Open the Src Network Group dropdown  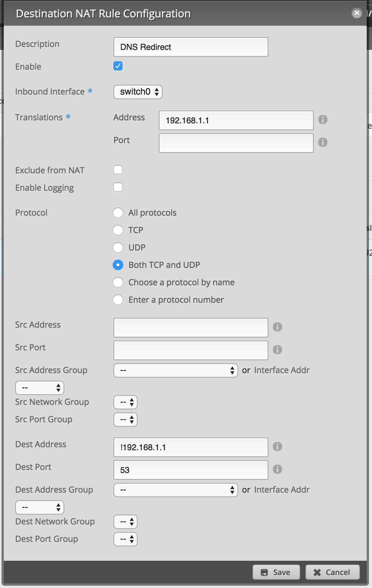coord(126,402)
